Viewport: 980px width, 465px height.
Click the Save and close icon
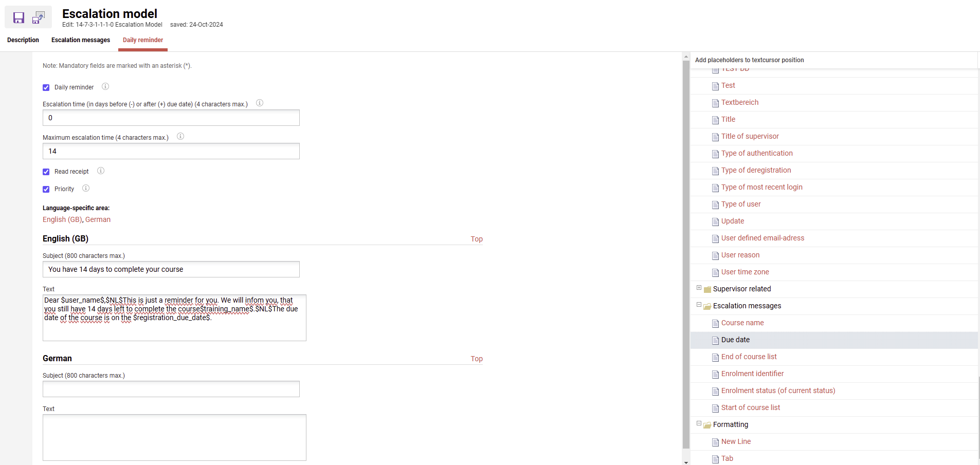(39, 18)
